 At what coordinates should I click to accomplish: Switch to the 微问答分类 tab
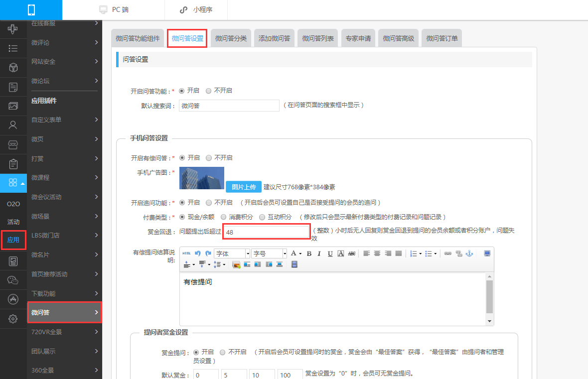(x=231, y=38)
